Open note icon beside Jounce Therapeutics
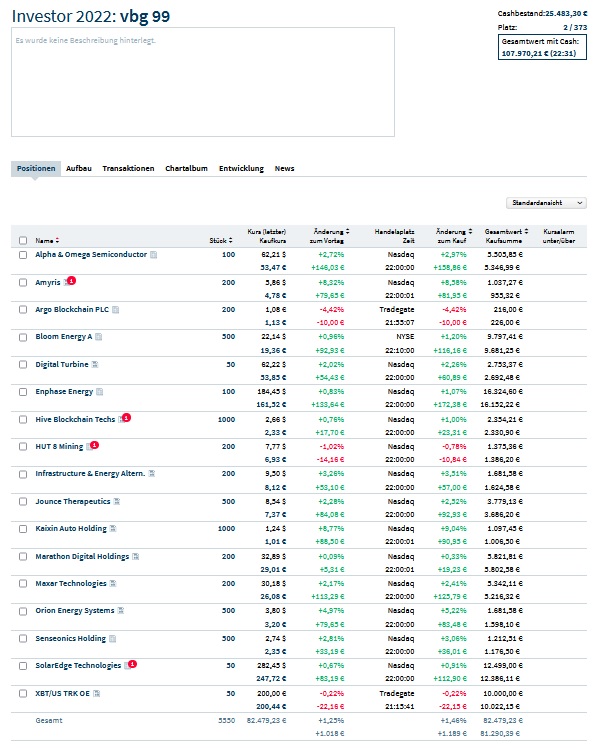The width and height of the screenshot is (598, 750). point(117,502)
